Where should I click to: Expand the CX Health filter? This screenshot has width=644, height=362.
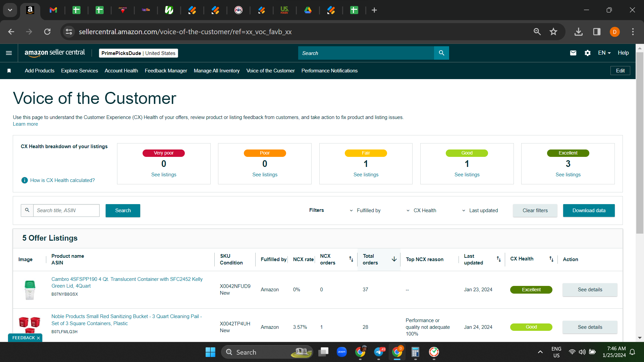coord(421,210)
